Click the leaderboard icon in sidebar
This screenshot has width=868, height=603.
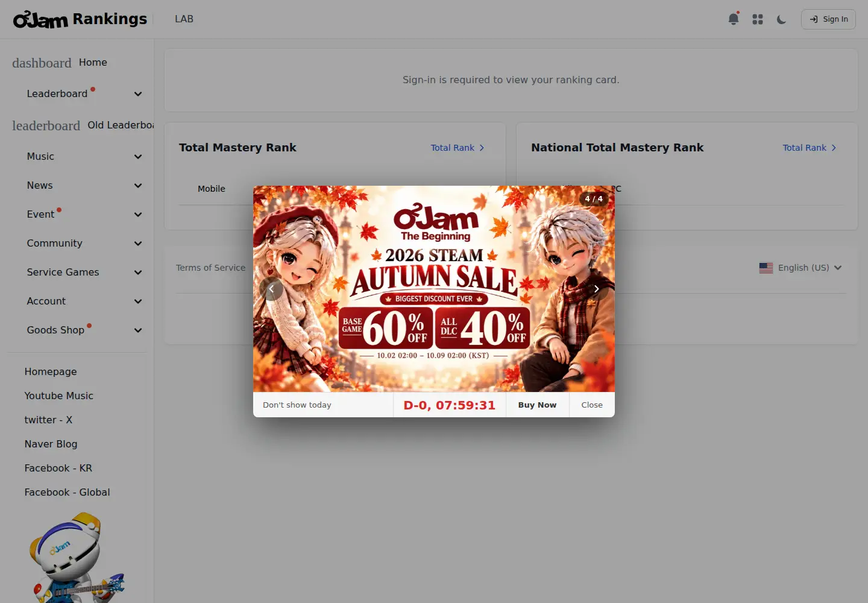[46, 125]
